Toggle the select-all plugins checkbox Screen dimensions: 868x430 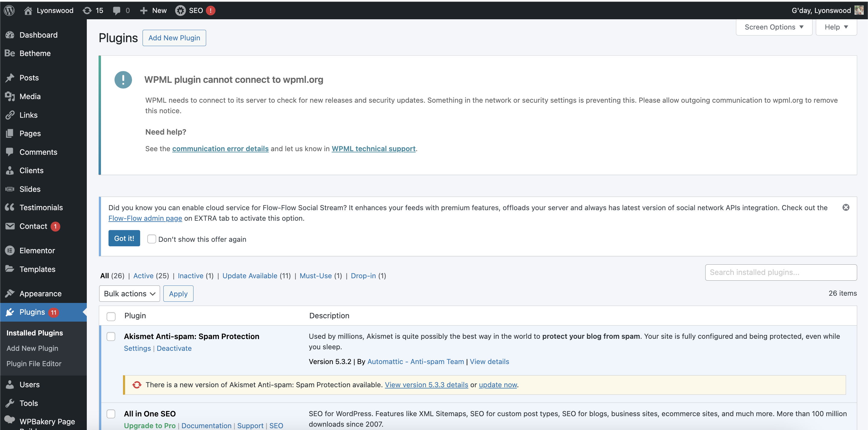coord(111,316)
